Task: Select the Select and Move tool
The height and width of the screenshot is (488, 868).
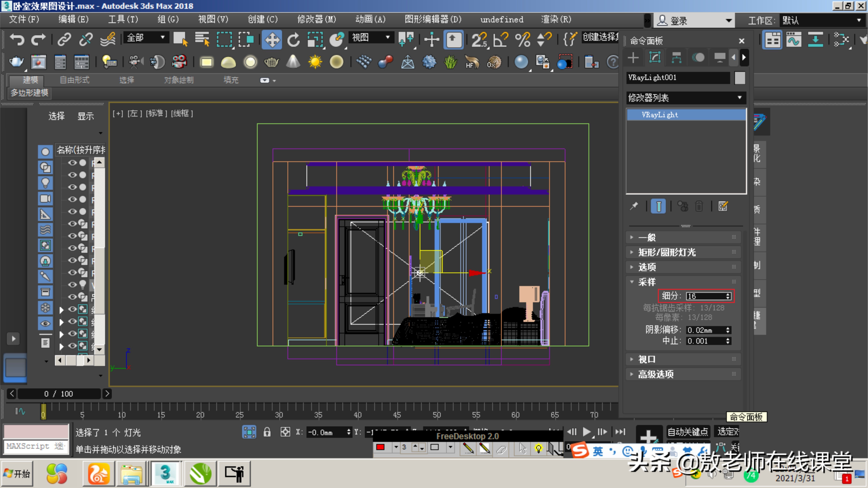Action: click(272, 39)
